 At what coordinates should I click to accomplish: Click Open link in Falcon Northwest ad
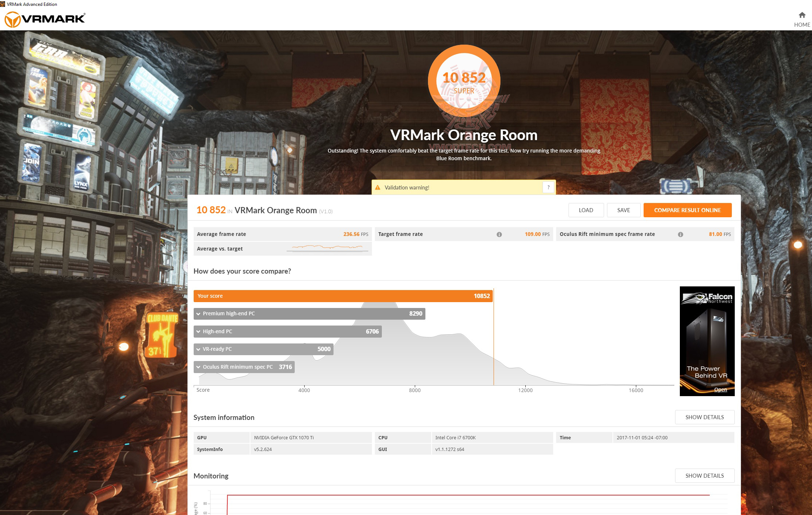[720, 390]
